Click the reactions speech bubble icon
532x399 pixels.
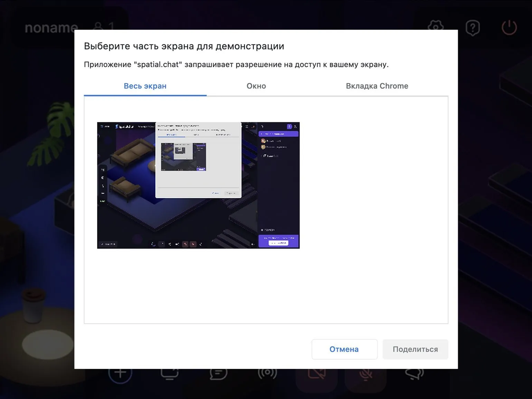pyautogui.click(x=414, y=374)
